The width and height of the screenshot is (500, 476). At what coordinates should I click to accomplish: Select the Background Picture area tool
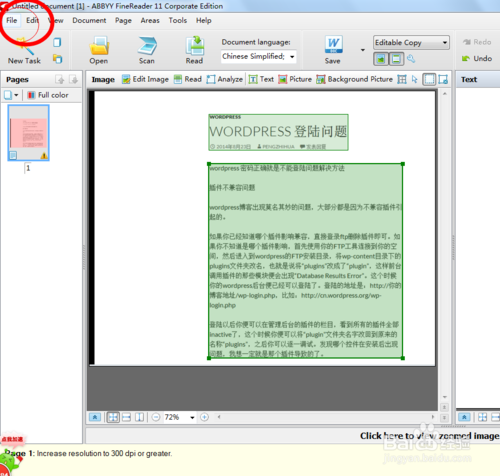355,79
